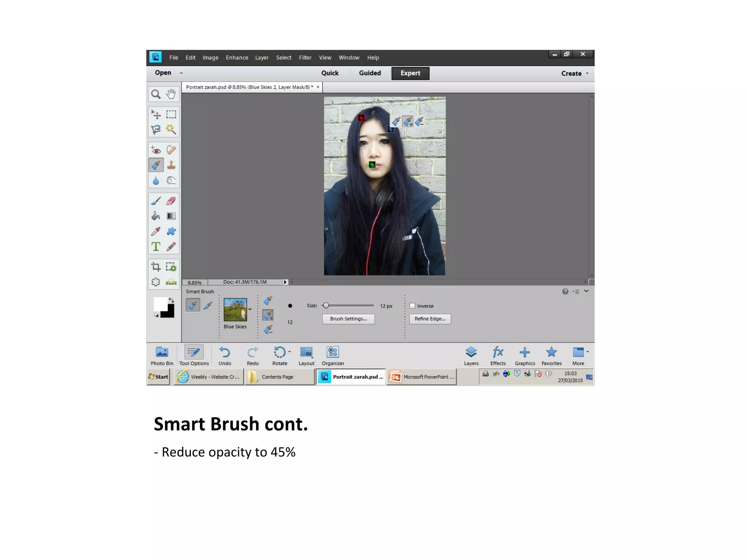The image size is (747, 560).
Task: Select the Quick Selection wand tool
Action: coord(171,129)
